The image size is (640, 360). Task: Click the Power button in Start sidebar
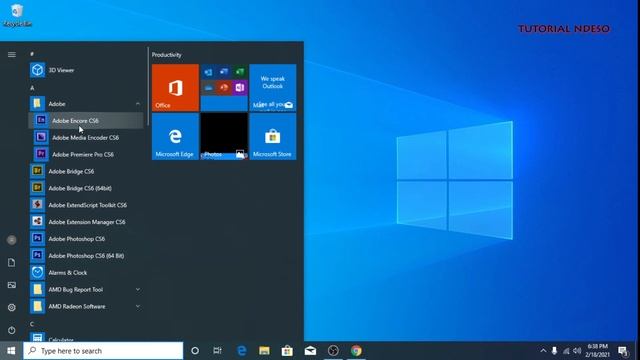(x=12, y=330)
